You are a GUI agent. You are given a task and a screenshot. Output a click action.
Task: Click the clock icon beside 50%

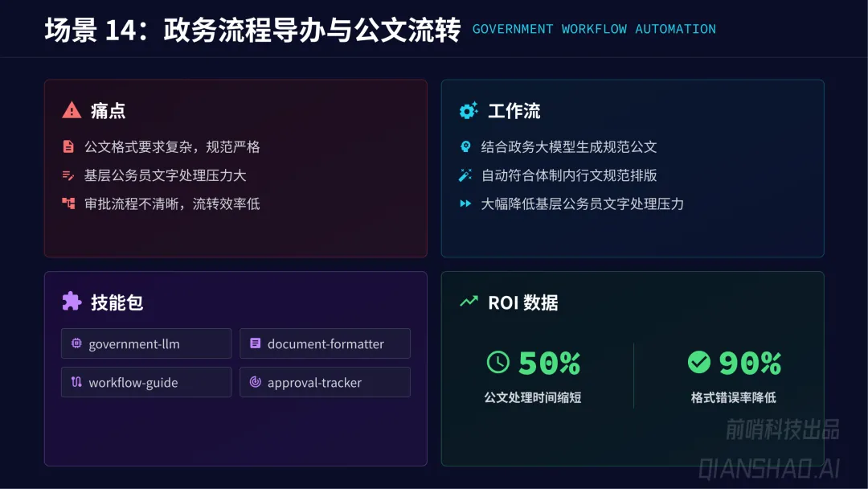click(x=497, y=362)
